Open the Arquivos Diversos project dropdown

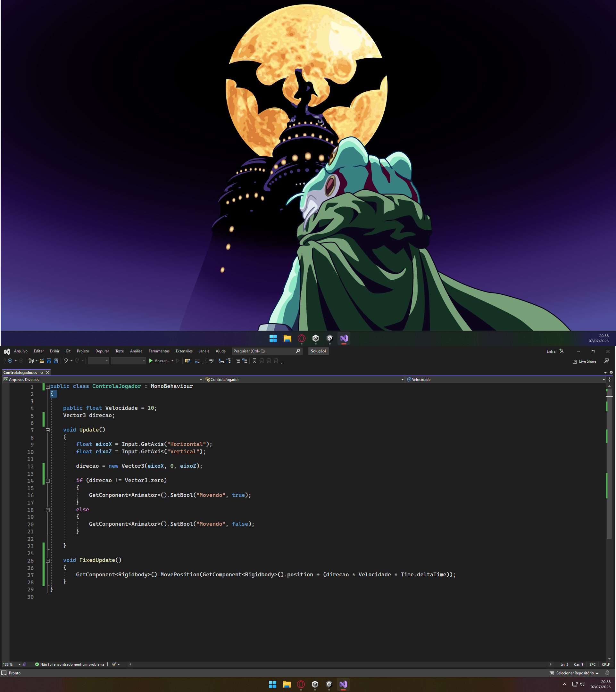(x=103, y=380)
